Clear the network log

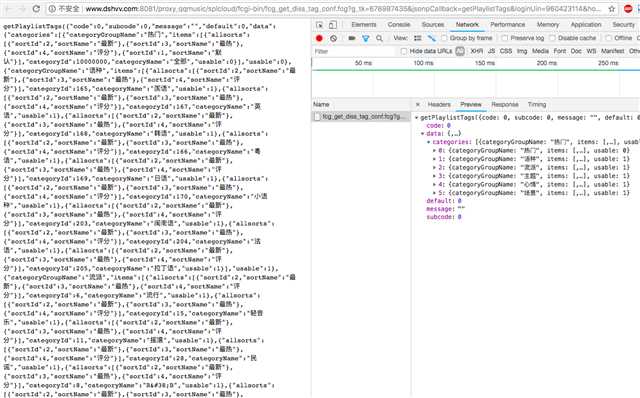point(333,38)
